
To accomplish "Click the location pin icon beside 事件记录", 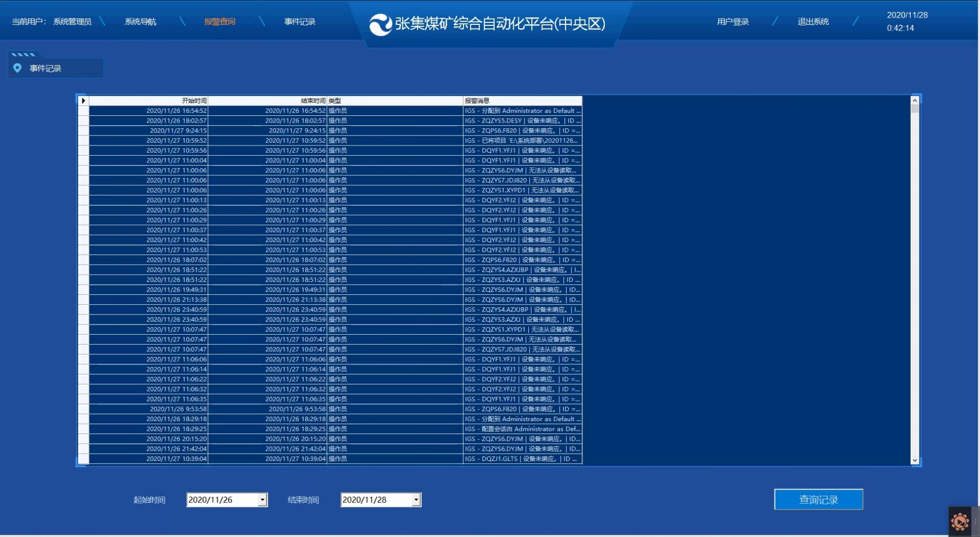I will click(x=18, y=68).
